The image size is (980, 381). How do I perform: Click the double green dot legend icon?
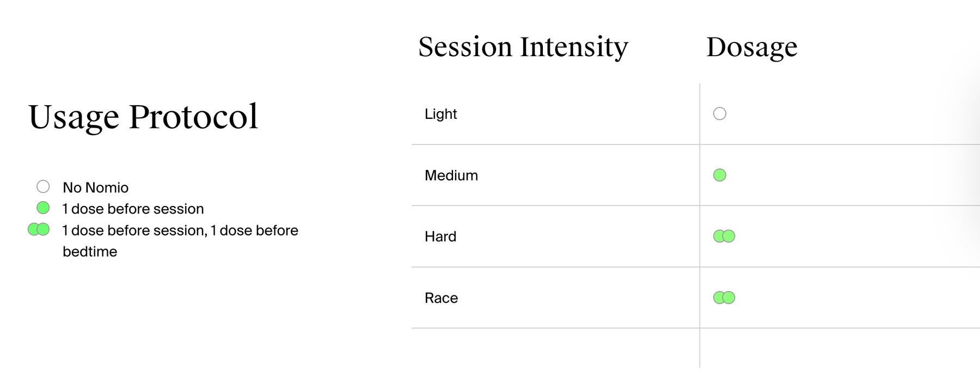39,229
